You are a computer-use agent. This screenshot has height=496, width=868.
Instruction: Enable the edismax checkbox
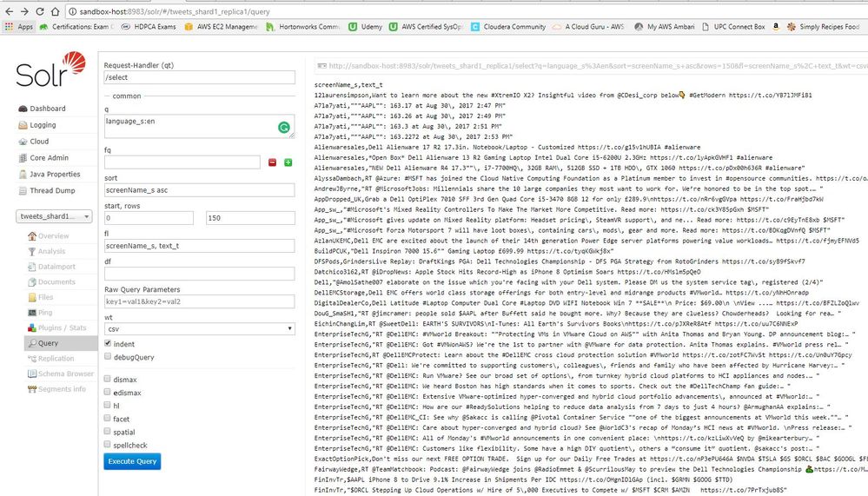108,392
